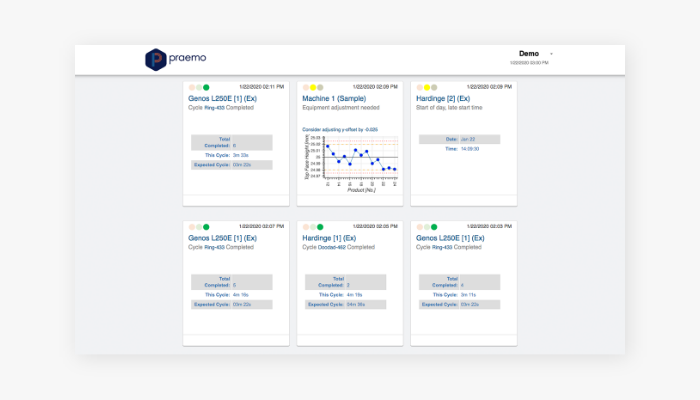Click 'Product [No.]' chart axis label
This screenshot has height=400, width=700.
point(361,190)
